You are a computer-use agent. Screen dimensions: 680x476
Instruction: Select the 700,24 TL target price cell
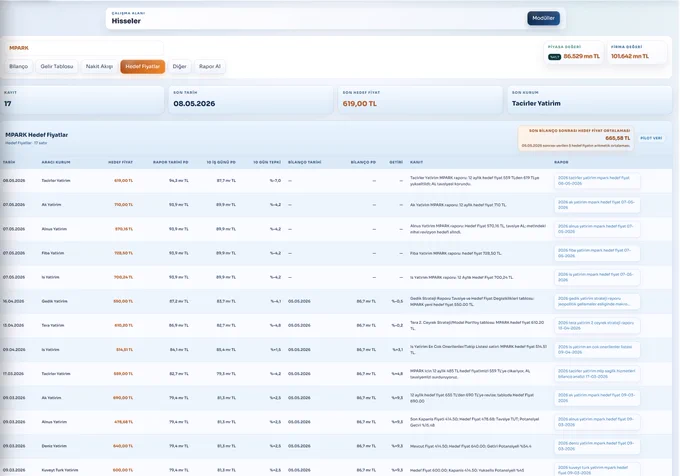(124, 277)
